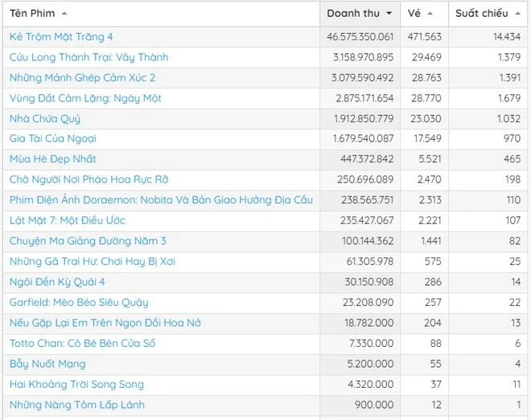Select the Tên Phim column header

coord(32,14)
